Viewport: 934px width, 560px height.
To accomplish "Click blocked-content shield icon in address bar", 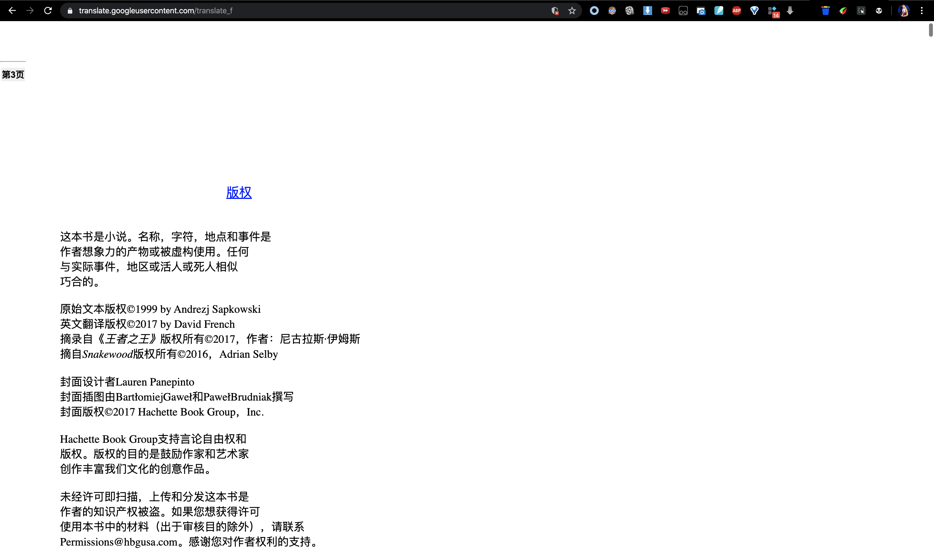I will pos(555,11).
